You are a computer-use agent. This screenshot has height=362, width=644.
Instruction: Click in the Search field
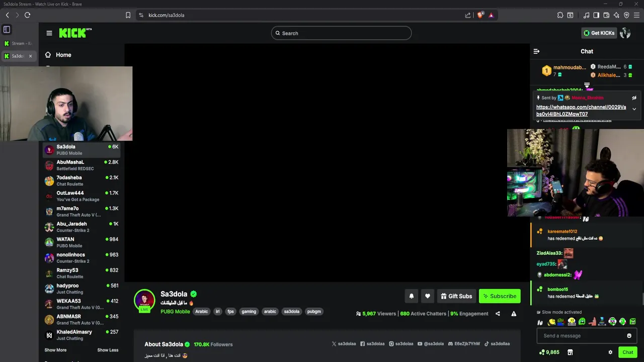(341, 33)
